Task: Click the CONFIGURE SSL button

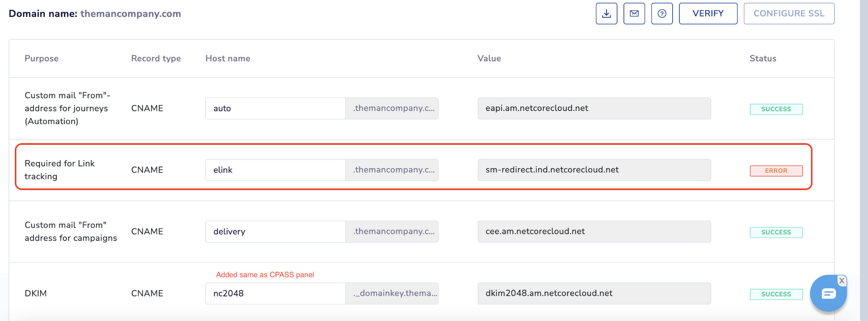Action: [789, 14]
